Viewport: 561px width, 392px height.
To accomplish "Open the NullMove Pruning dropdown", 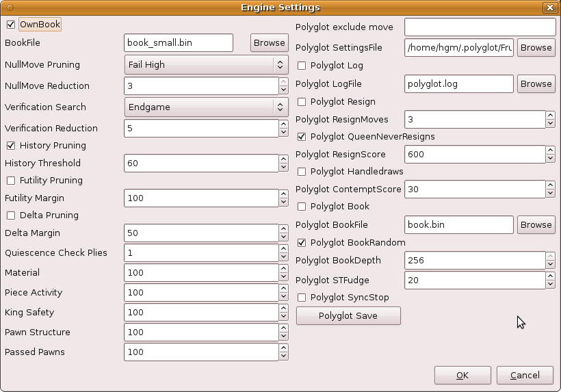I will point(206,65).
